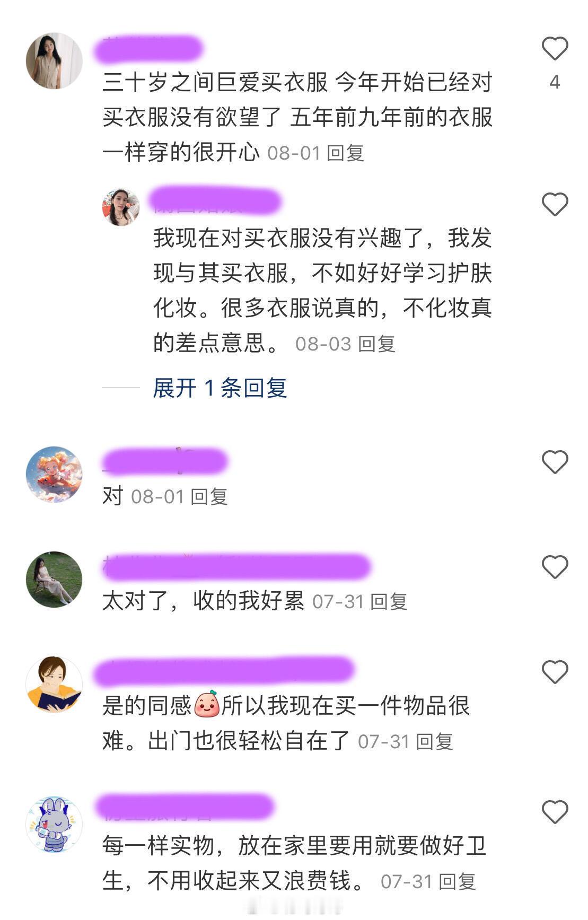
Task: Open the anime girl avatar profile
Action: pyautogui.click(x=54, y=474)
